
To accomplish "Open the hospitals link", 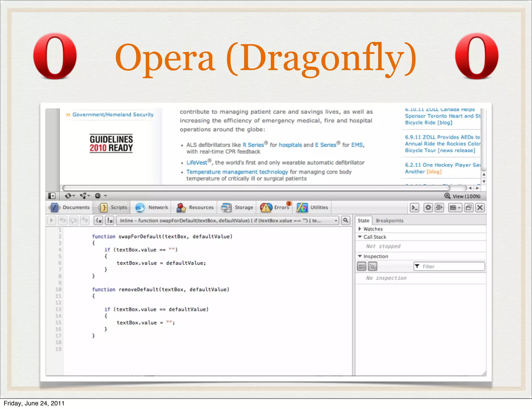I will click(290, 145).
